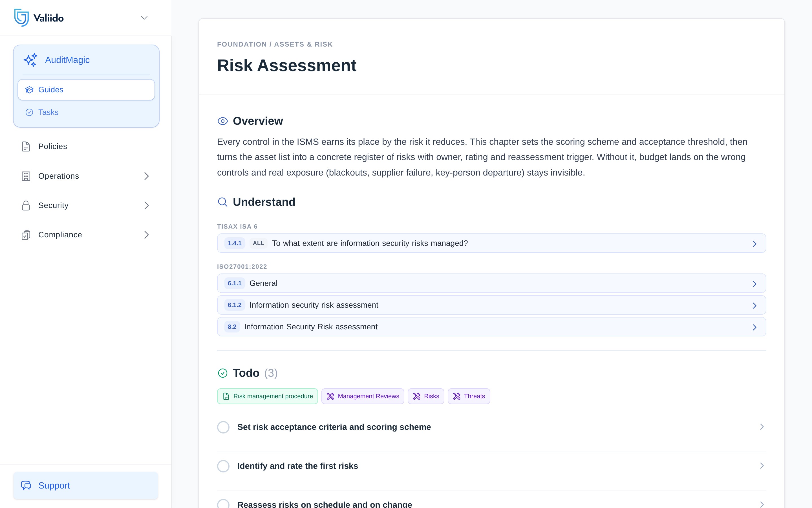Expand the Operations menu chevron
This screenshot has width=812, height=508.
[x=146, y=176]
